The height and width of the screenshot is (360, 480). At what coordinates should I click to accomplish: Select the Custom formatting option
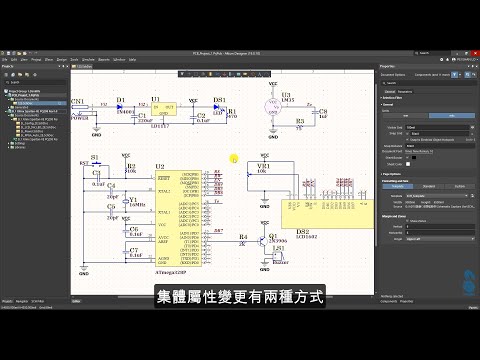(x=460, y=186)
